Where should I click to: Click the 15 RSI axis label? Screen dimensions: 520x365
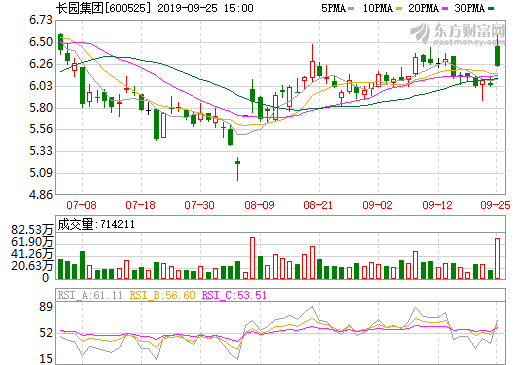tap(46, 359)
